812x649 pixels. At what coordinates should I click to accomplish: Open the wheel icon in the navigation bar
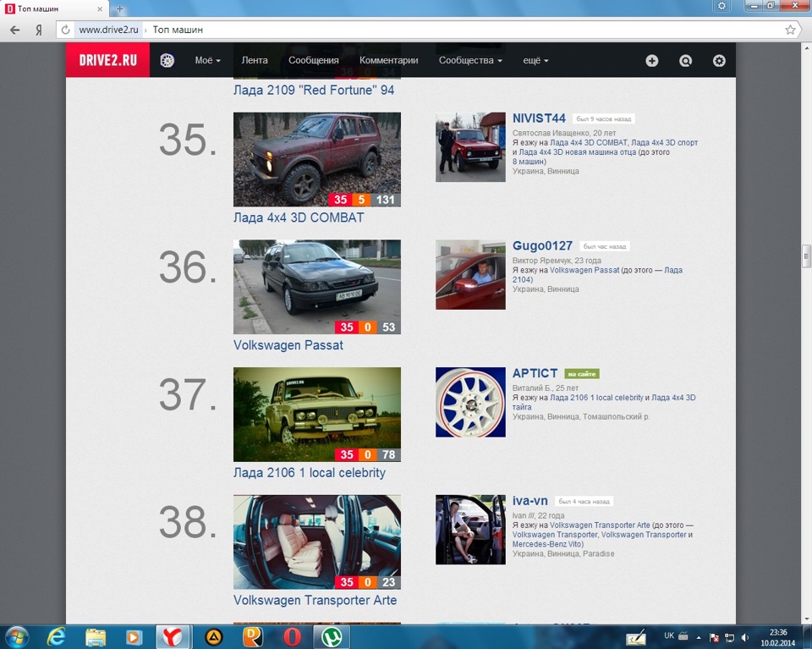[167, 61]
